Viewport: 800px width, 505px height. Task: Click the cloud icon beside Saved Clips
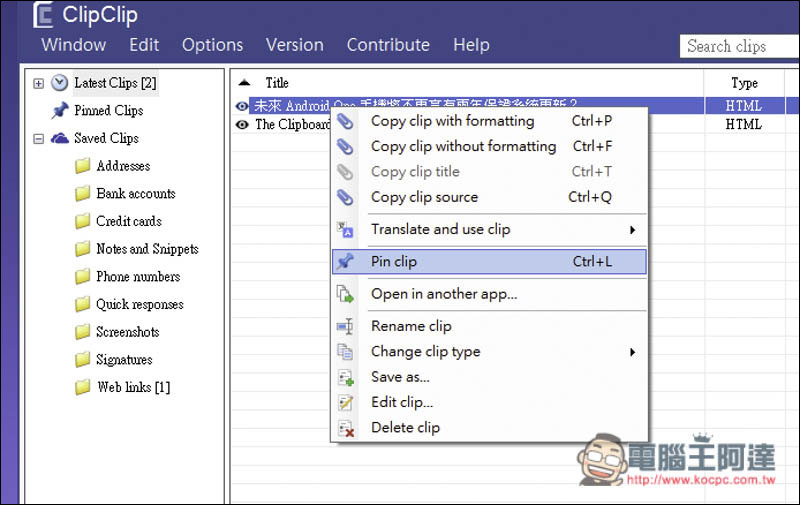(x=60, y=138)
